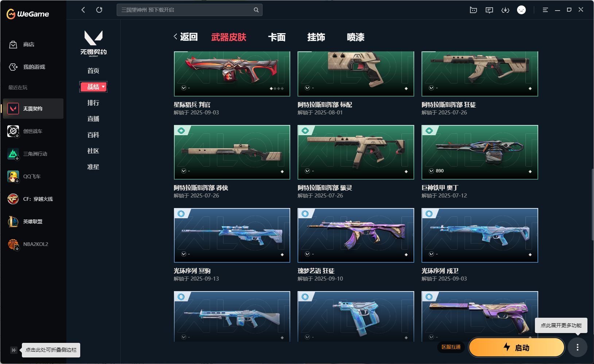Expand the 战绩 dropdown menu
Screen dimensions: 594x364
point(93,87)
